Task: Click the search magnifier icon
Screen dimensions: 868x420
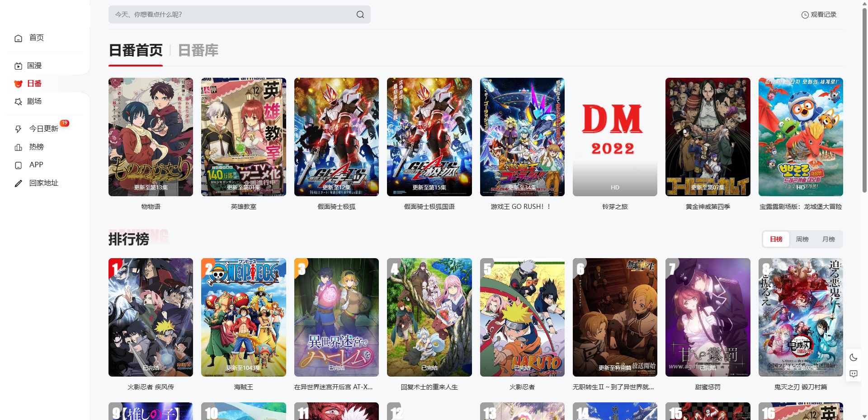Action: click(360, 14)
